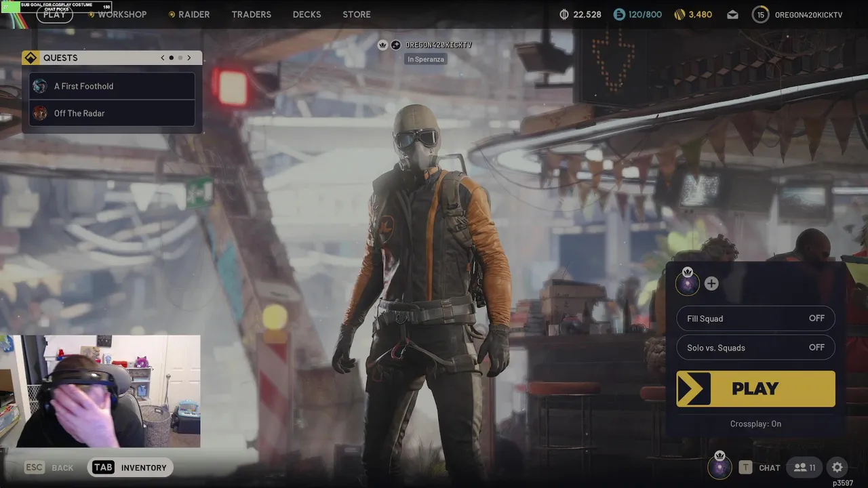Click the 3,480 token balance value
Viewport: 868px width, 488px height.
point(701,14)
